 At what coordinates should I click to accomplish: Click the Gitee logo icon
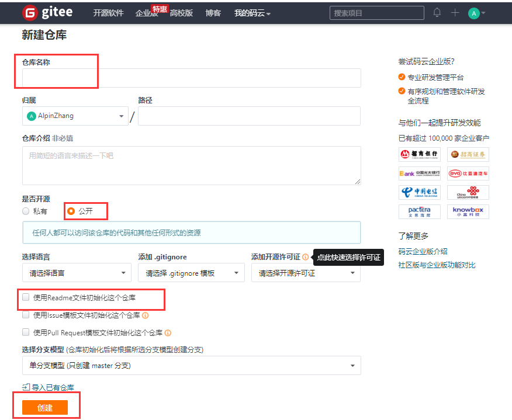[30, 13]
